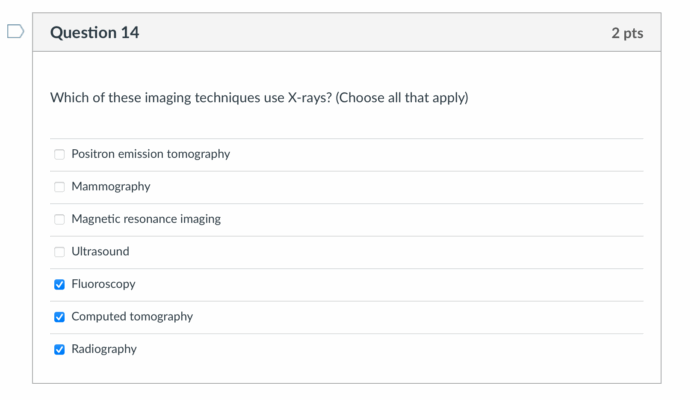Click the Computed tomography label text
700x400 pixels.
coord(132,317)
